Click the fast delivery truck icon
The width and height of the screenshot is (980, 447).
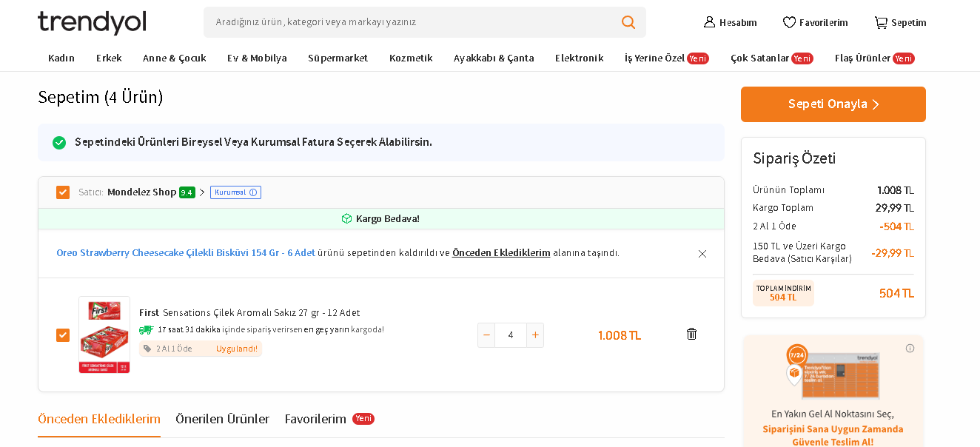146,329
